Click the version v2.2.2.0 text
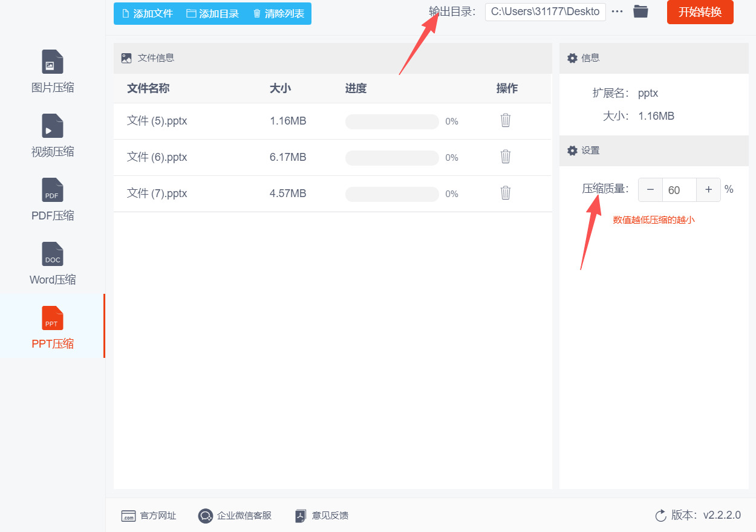This screenshot has height=532, width=756. point(722,515)
